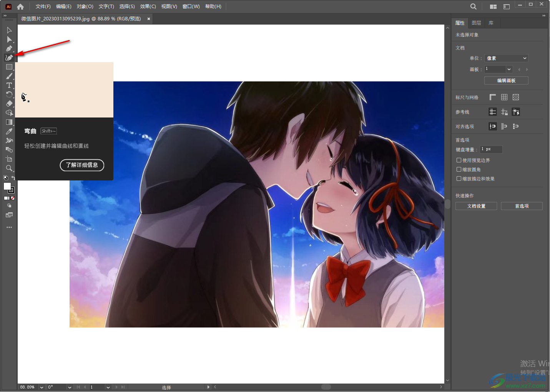
Task: Open the 单位 像素 dropdown
Action: [x=506, y=58]
